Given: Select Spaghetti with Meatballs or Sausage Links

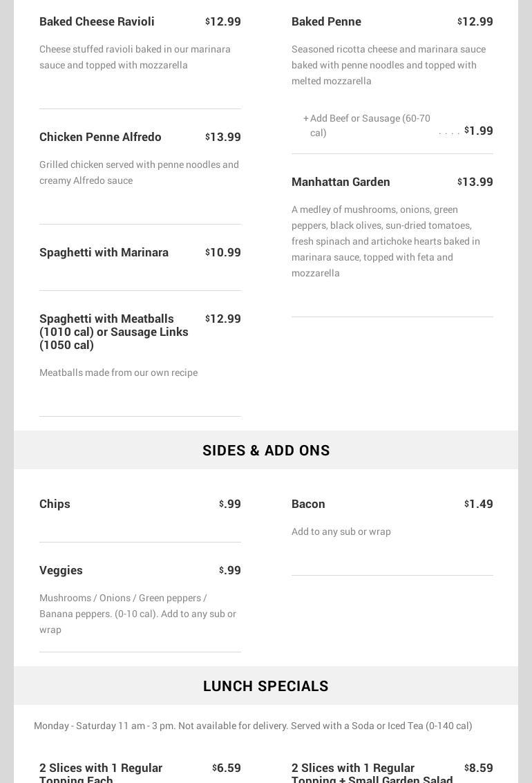Looking at the screenshot, I should tap(114, 332).
